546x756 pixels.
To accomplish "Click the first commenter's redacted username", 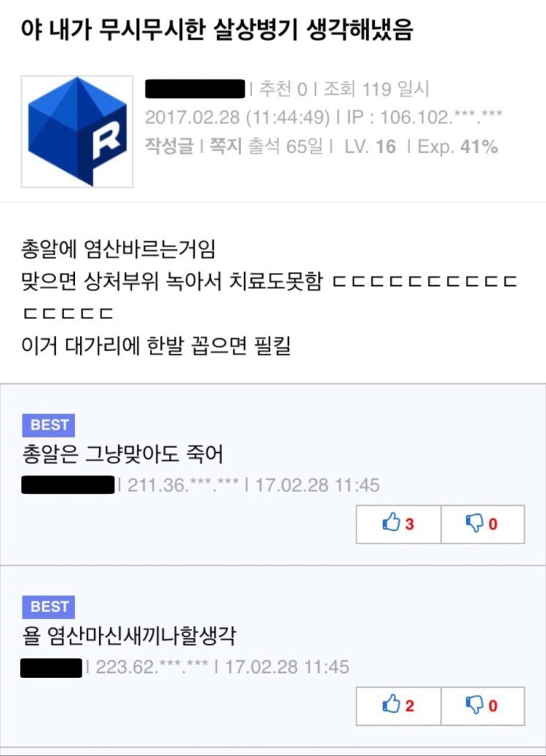I will click(x=68, y=485).
